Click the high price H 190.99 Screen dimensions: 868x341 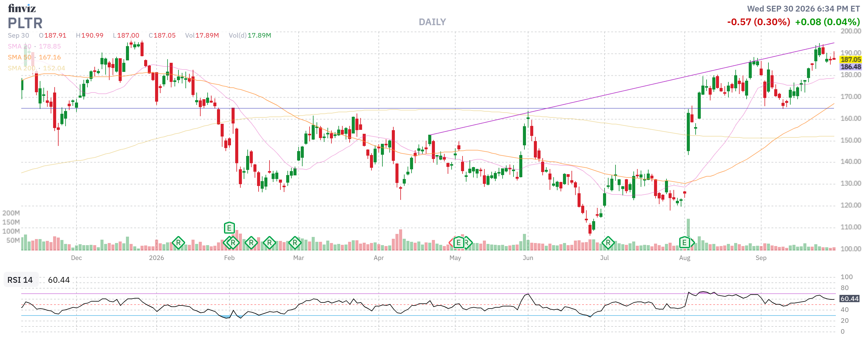point(90,35)
